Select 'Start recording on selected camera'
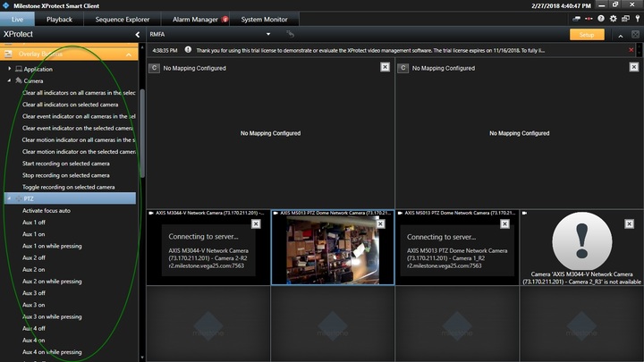This screenshot has width=644, height=362. pos(66,164)
